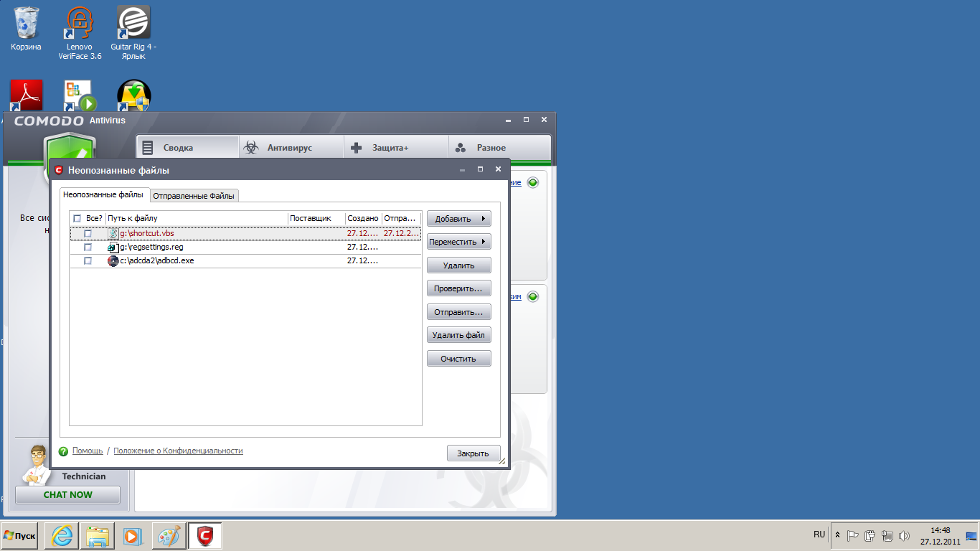This screenshot has width=980, height=551.
Task: Click the regsettings.reg file icon
Action: (x=113, y=247)
